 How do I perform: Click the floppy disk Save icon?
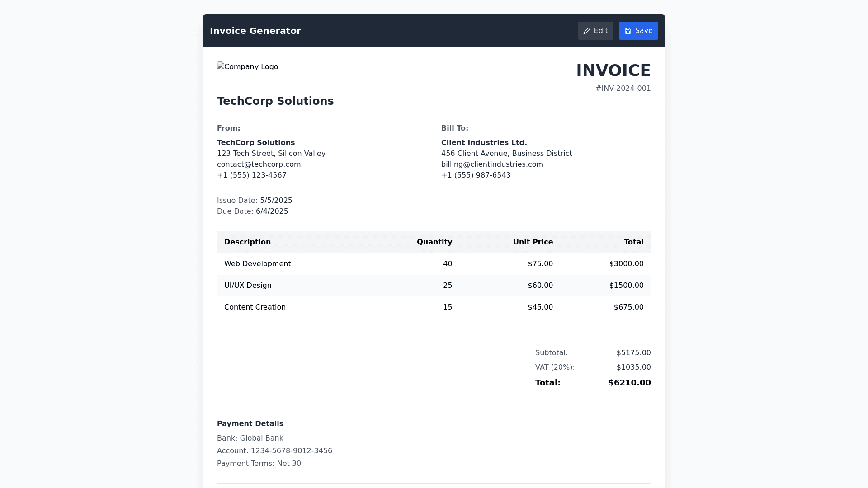click(x=628, y=31)
